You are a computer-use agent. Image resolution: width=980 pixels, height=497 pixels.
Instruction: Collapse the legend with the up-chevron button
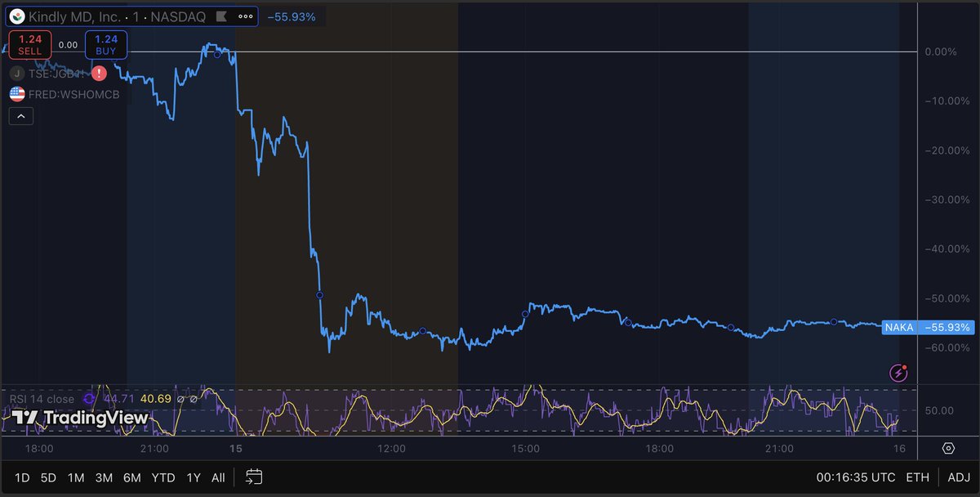[x=20, y=116]
